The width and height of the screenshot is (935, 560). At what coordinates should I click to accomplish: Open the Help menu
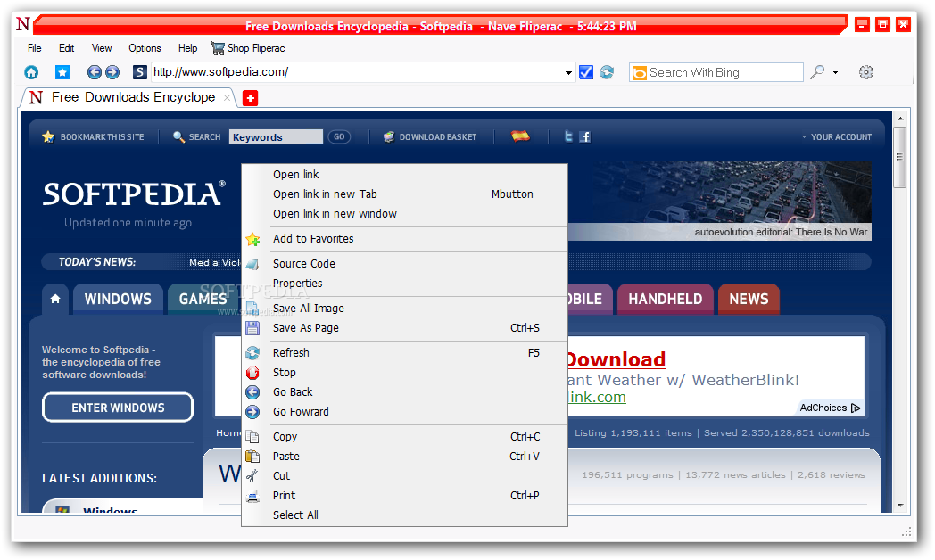pos(187,48)
